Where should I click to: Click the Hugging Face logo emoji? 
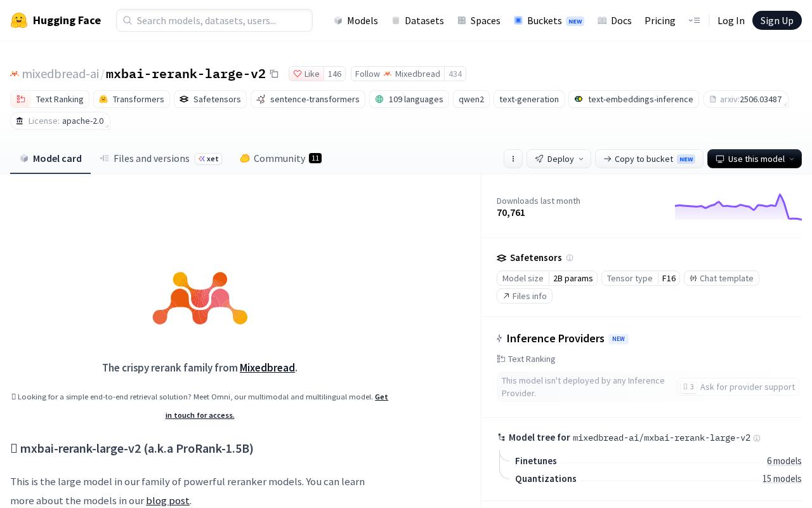19,20
